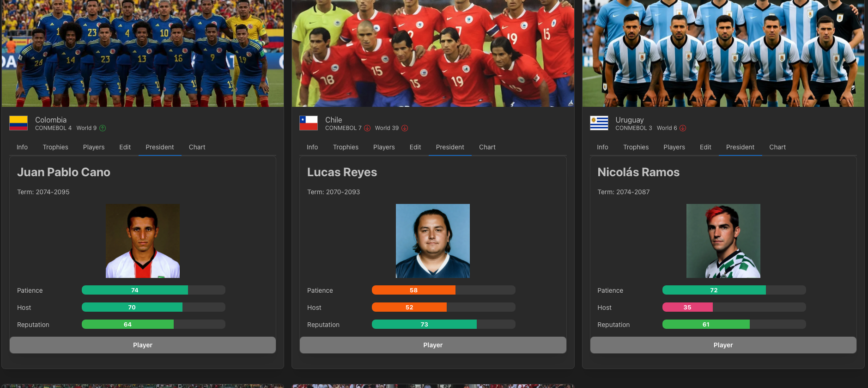Click Uruguay's Host bar showing 35

tap(734, 307)
